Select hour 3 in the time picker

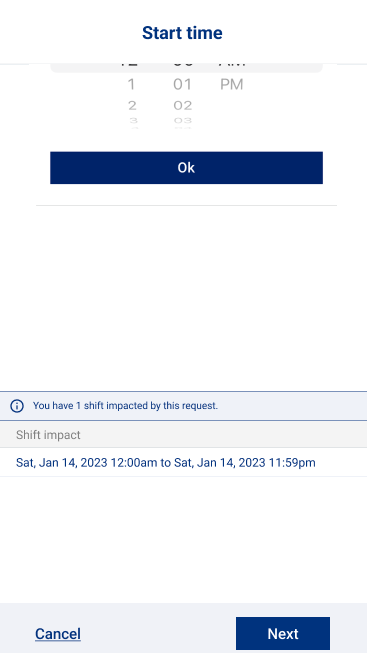[x=132, y=121]
